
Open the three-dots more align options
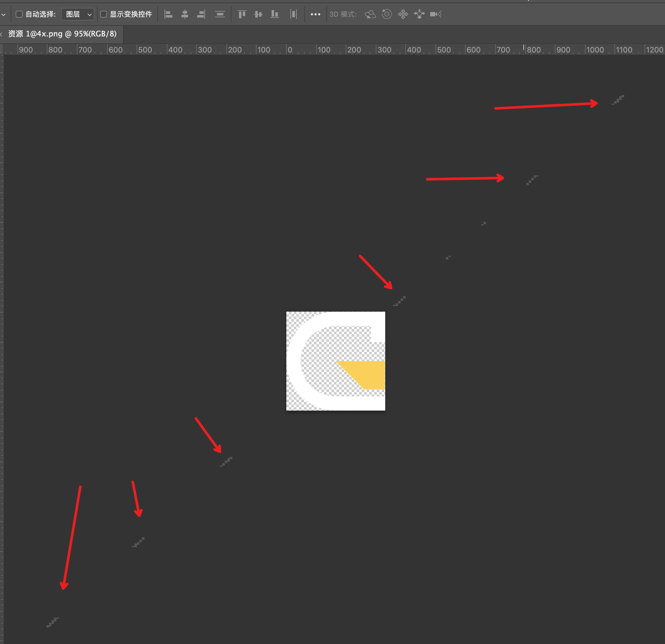click(x=315, y=14)
